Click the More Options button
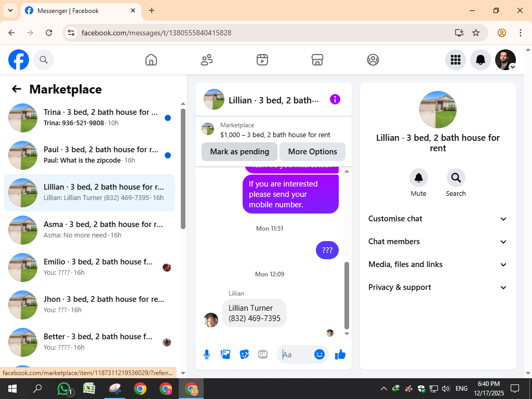The height and width of the screenshot is (399, 532). point(312,152)
